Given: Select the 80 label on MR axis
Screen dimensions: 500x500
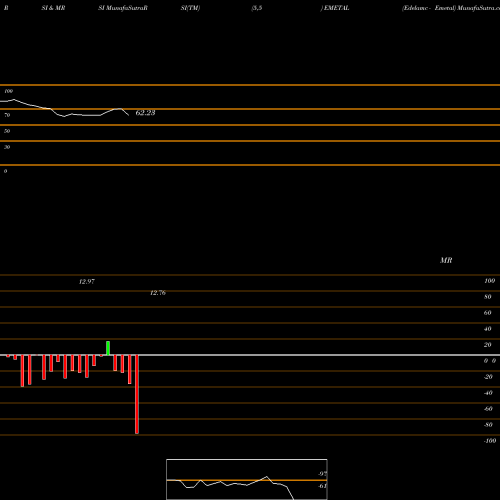Looking at the screenshot, I should (x=488, y=297).
